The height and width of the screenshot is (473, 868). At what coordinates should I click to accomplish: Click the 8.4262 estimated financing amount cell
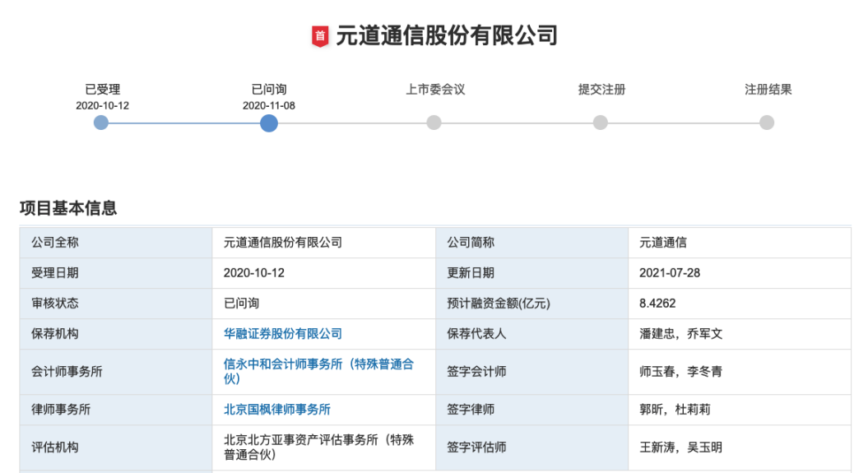coord(657,304)
